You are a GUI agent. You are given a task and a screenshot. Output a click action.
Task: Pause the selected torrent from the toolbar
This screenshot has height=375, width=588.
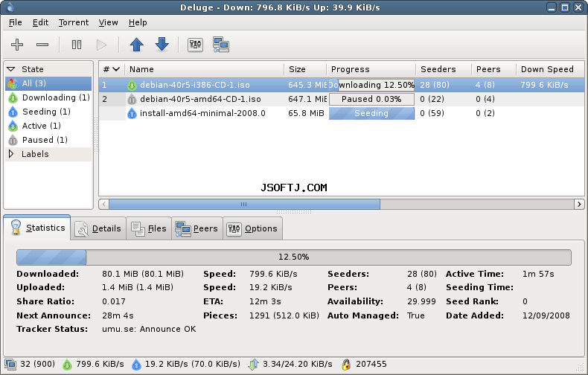[x=77, y=45]
